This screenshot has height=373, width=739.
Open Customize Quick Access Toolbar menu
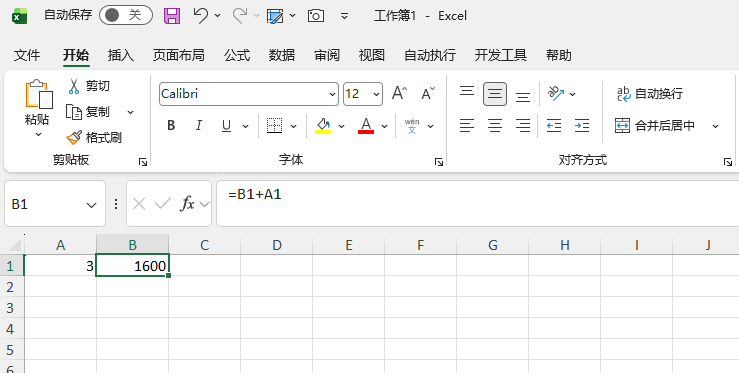tap(345, 16)
